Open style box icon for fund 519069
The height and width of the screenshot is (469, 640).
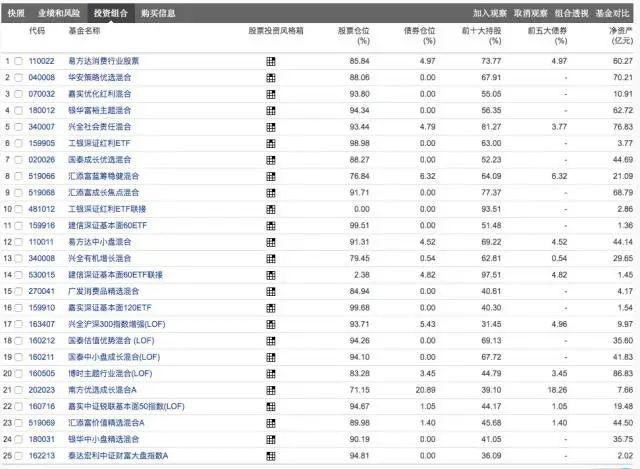pyautogui.click(x=271, y=423)
